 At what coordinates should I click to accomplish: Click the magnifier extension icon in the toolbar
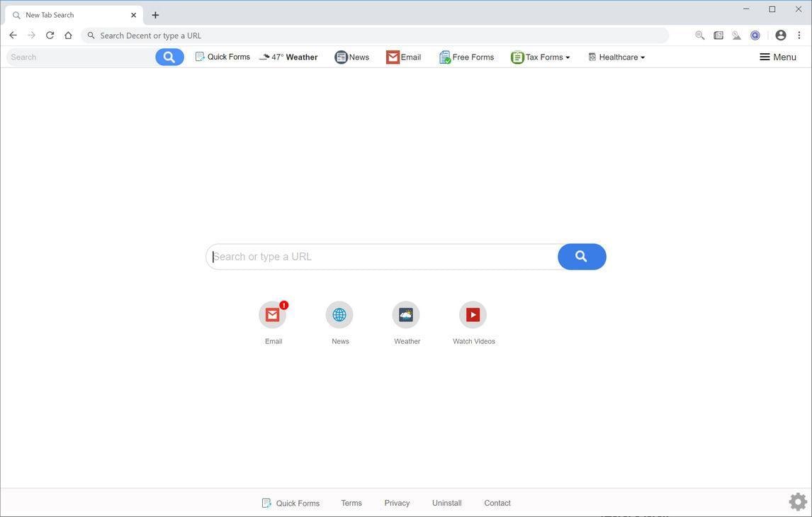pos(700,35)
